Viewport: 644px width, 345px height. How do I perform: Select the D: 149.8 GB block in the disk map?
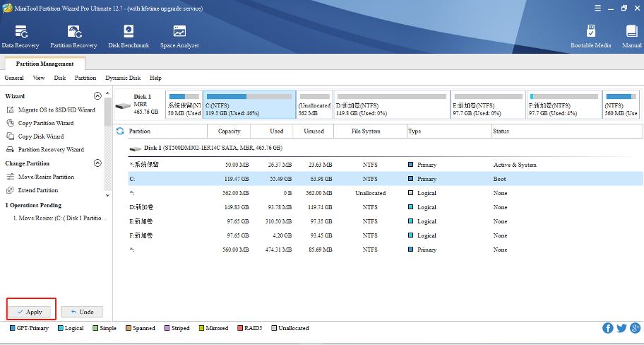[391, 105]
